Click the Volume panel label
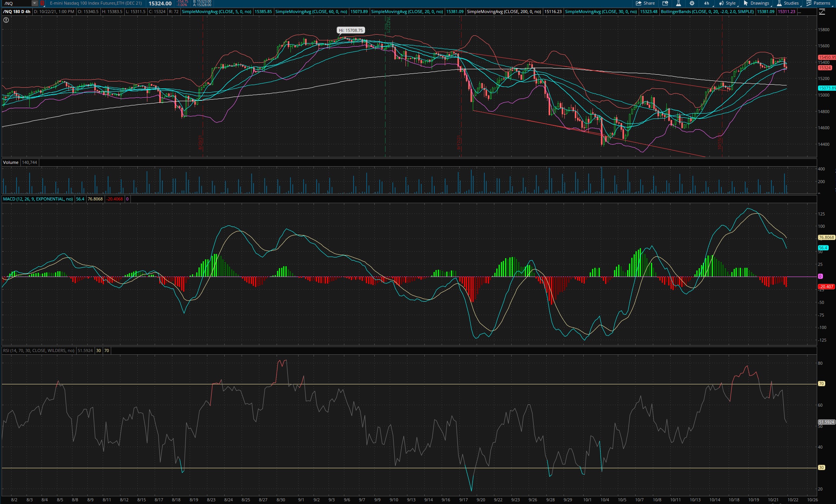 (x=11, y=162)
